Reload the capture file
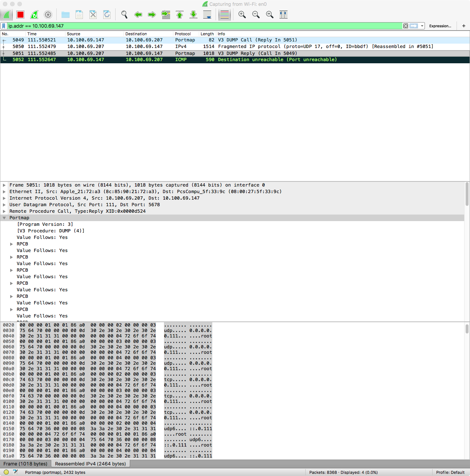 pos(107,15)
